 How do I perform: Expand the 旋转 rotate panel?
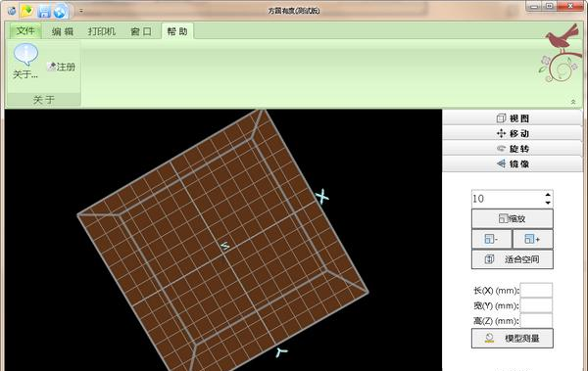513,149
